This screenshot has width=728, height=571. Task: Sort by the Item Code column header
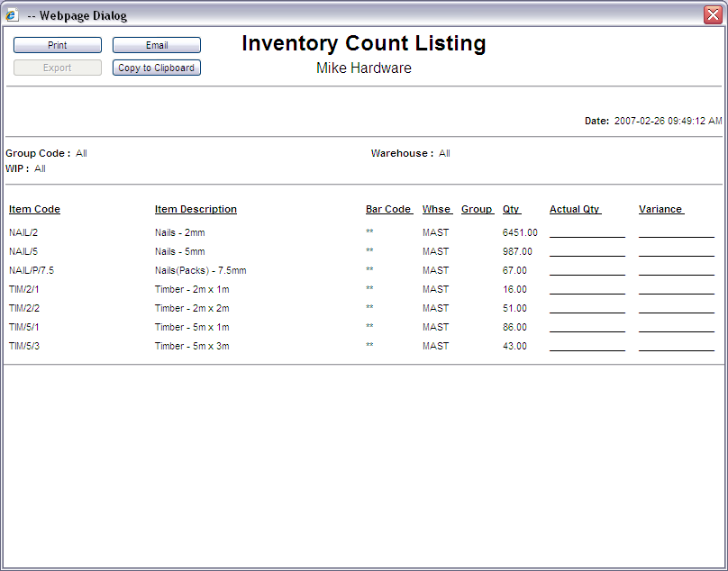point(34,209)
